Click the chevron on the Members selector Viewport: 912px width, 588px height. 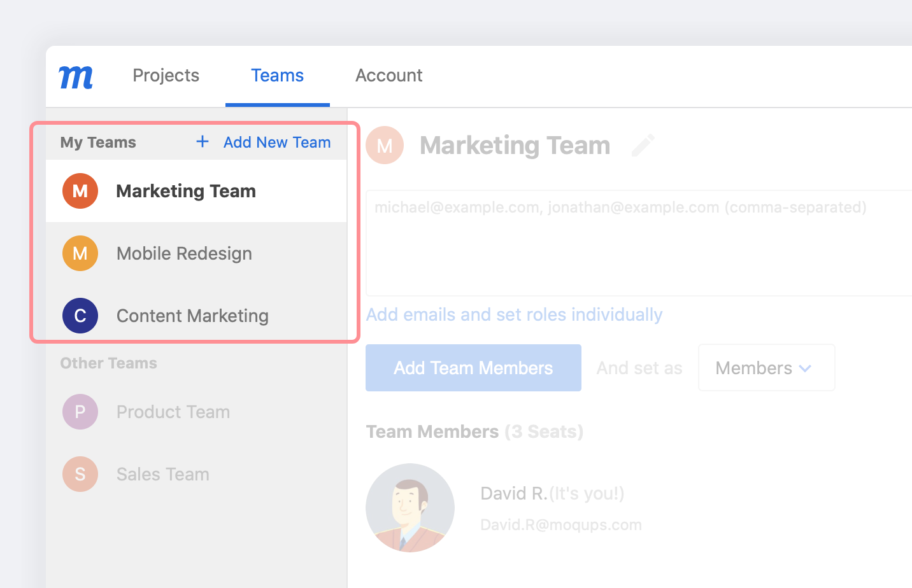click(x=805, y=368)
